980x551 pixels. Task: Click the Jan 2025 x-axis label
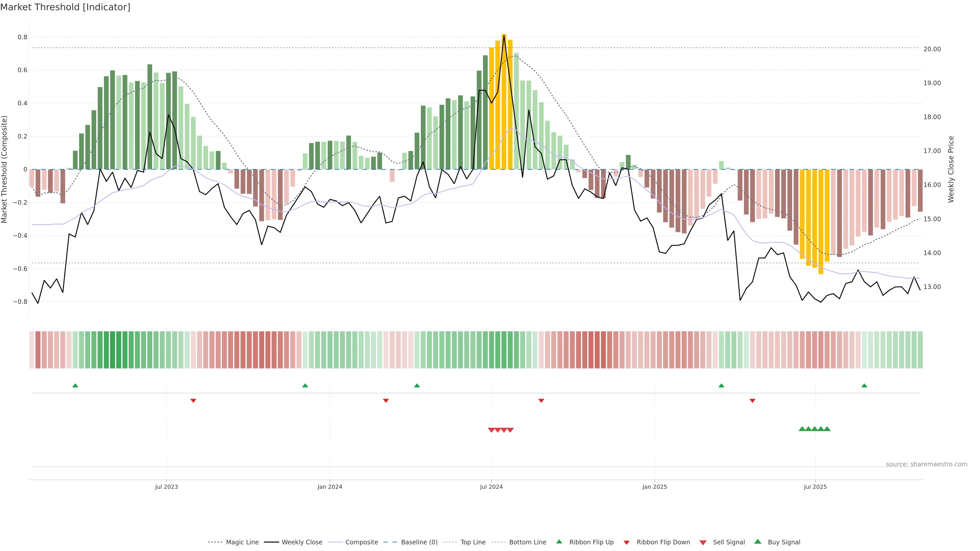pyautogui.click(x=654, y=487)
